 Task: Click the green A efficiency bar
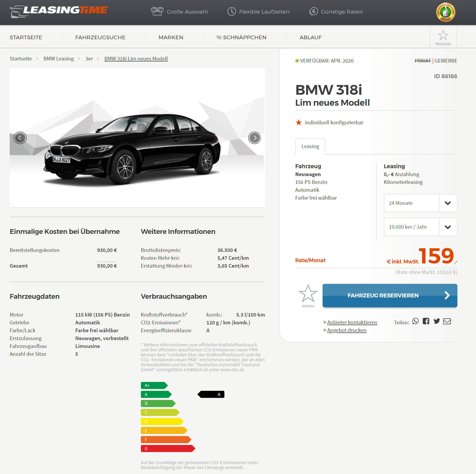coord(156,394)
